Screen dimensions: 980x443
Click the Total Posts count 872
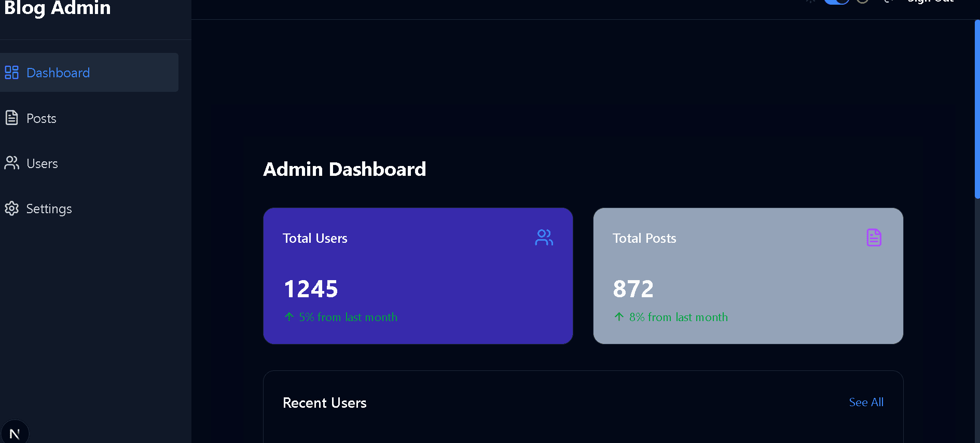coord(633,289)
